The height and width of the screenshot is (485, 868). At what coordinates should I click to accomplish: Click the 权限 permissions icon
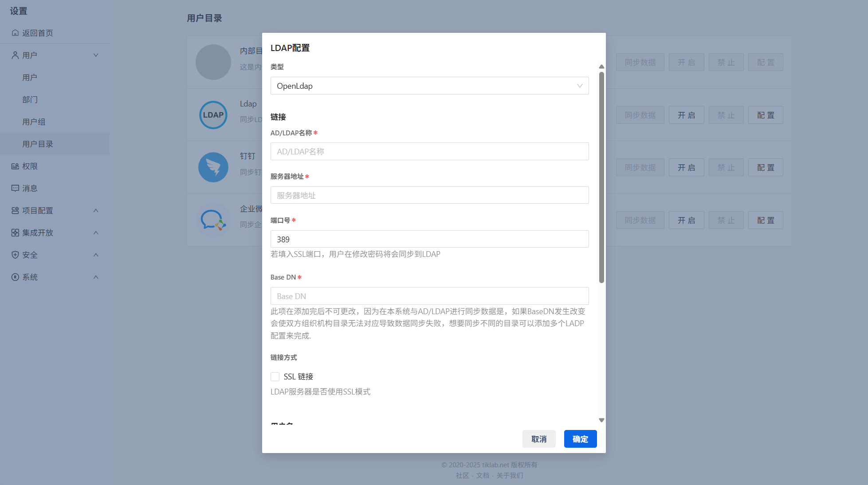click(15, 166)
